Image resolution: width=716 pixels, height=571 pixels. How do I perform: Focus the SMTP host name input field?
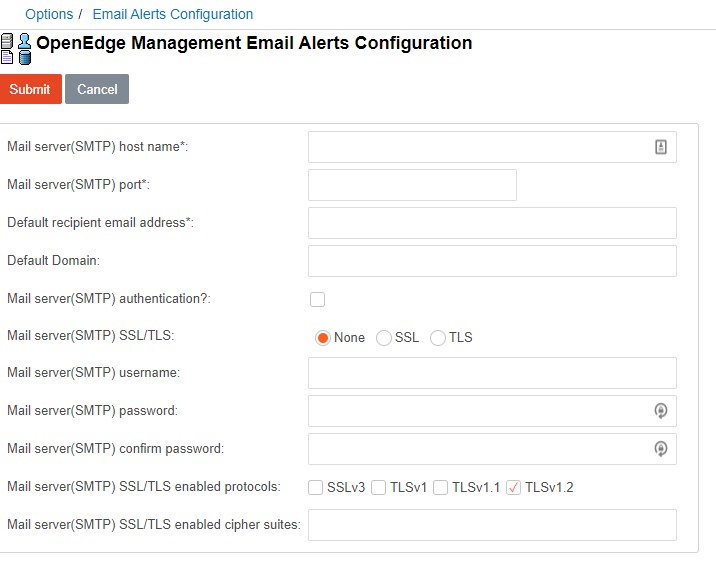[x=492, y=147]
